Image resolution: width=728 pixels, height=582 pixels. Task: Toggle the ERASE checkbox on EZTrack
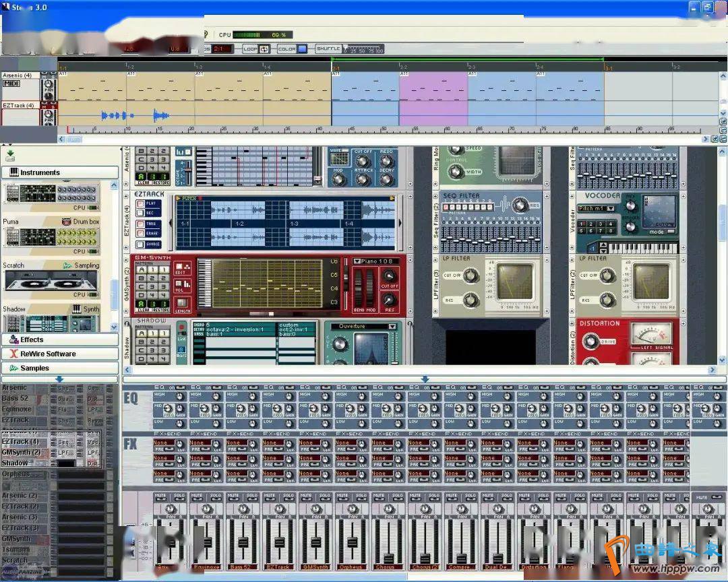[x=140, y=234]
